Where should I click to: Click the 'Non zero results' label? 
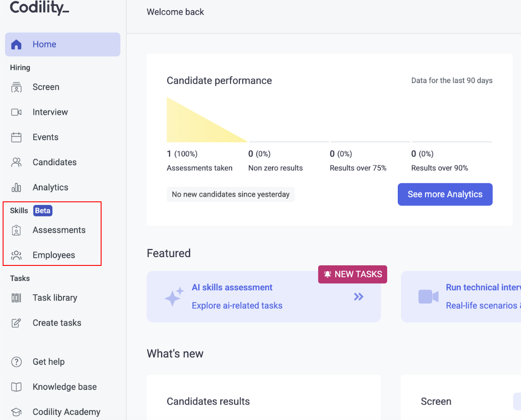(x=276, y=168)
